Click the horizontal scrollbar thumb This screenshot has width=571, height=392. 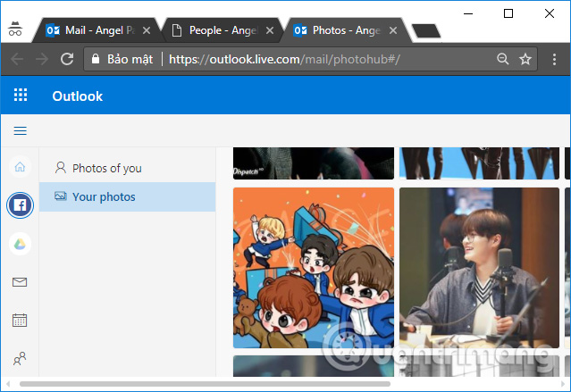[205, 384]
